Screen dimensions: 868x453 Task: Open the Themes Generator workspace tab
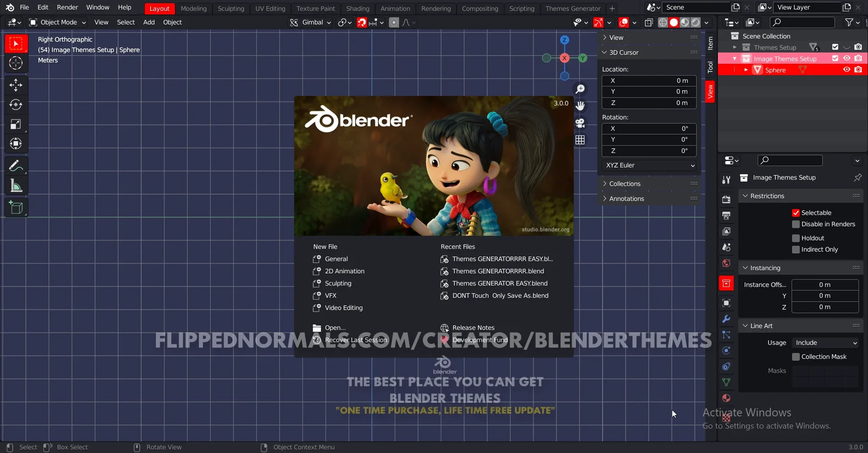(x=573, y=9)
